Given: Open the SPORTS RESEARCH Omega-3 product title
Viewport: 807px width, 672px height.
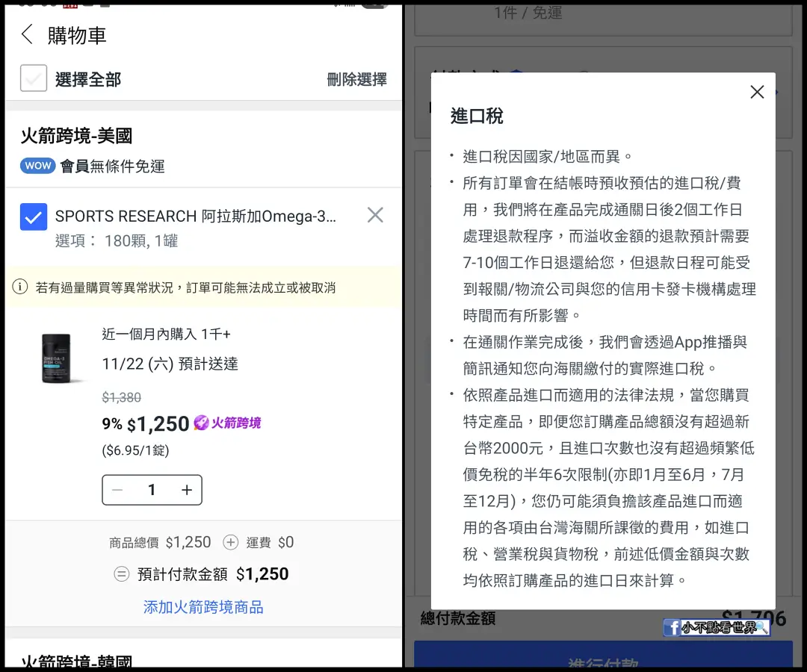Looking at the screenshot, I should [196, 217].
